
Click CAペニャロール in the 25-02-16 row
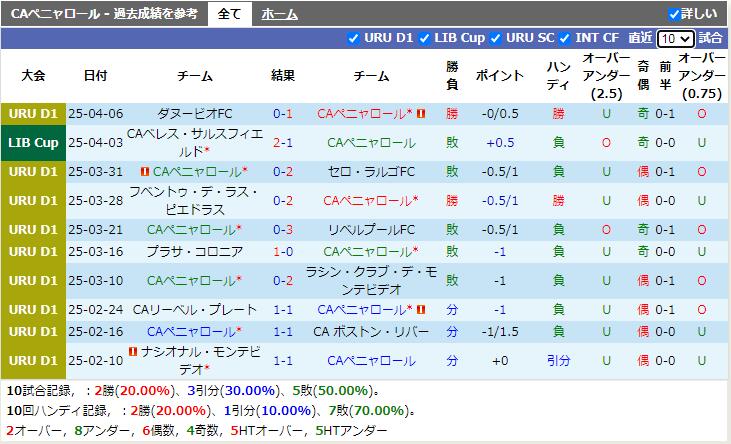(194, 332)
